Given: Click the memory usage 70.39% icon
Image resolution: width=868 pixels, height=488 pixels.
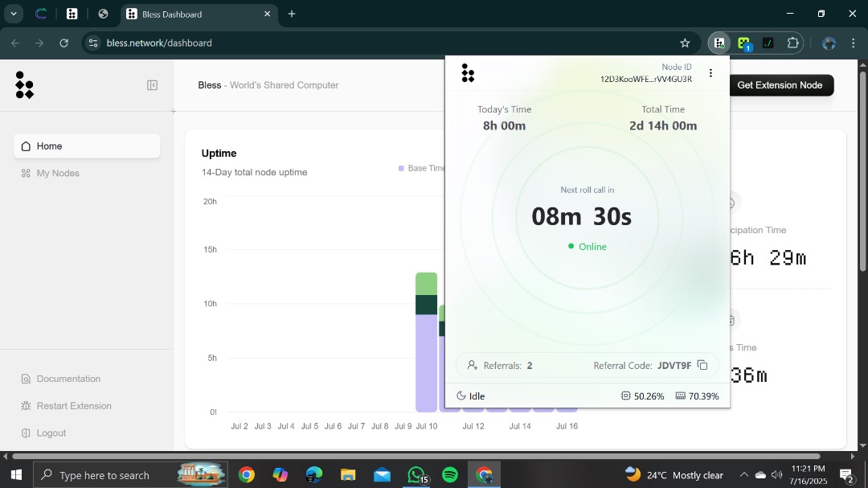Looking at the screenshot, I should point(681,396).
